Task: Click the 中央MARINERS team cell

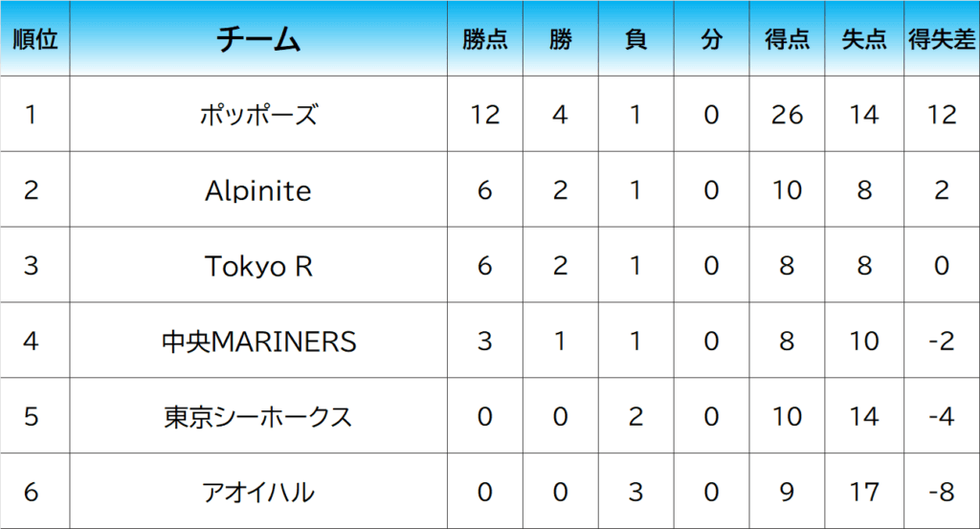Action: point(258,342)
